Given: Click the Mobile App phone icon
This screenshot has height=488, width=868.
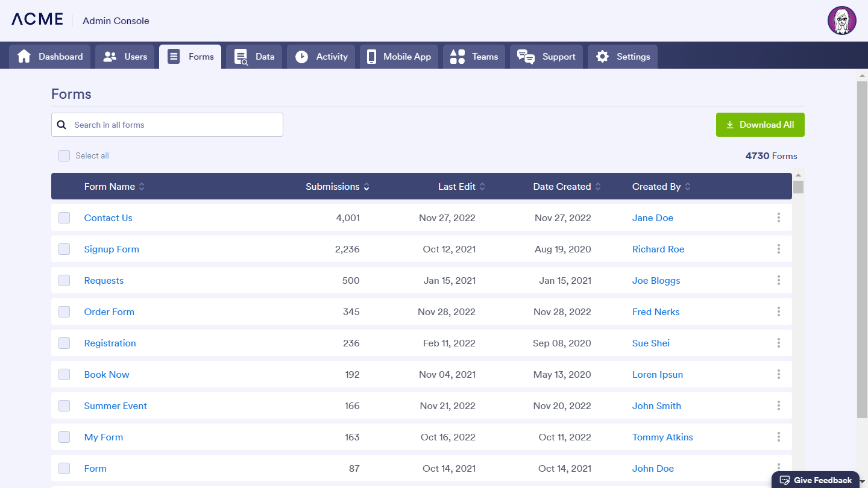Looking at the screenshot, I should pyautogui.click(x=371, y=57).
